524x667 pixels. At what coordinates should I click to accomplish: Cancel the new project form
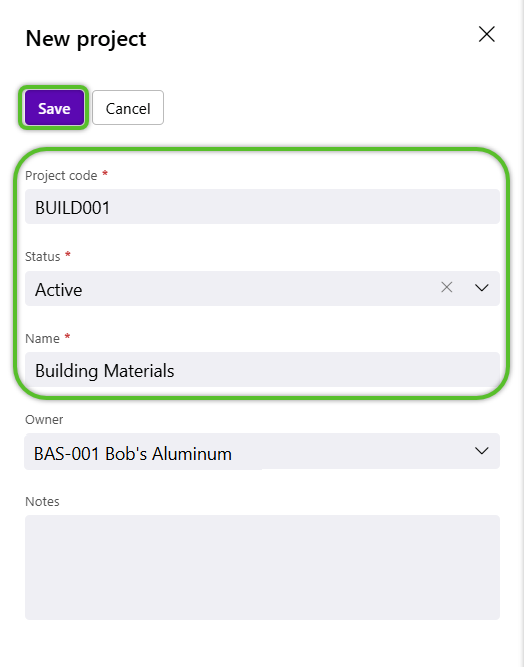coord(128,108)
